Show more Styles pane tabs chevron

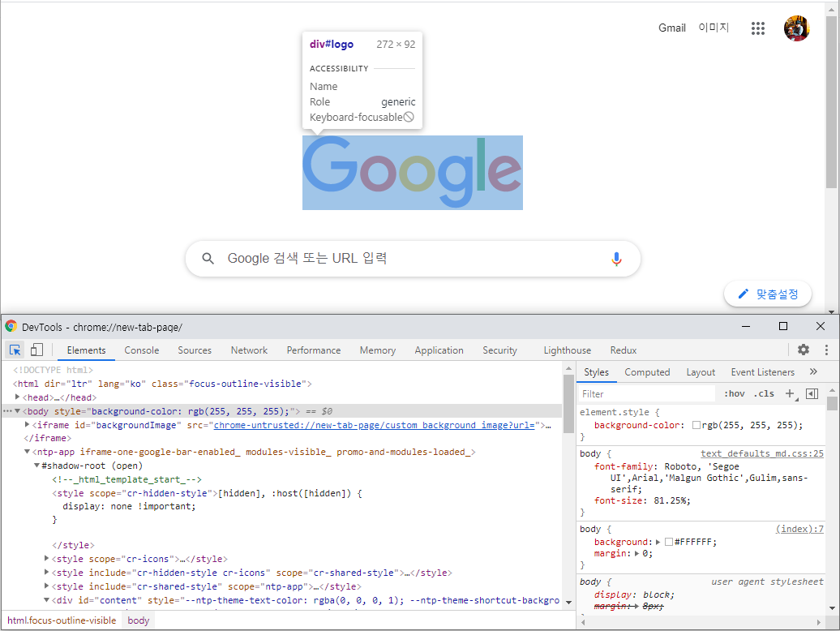[813, 371]
